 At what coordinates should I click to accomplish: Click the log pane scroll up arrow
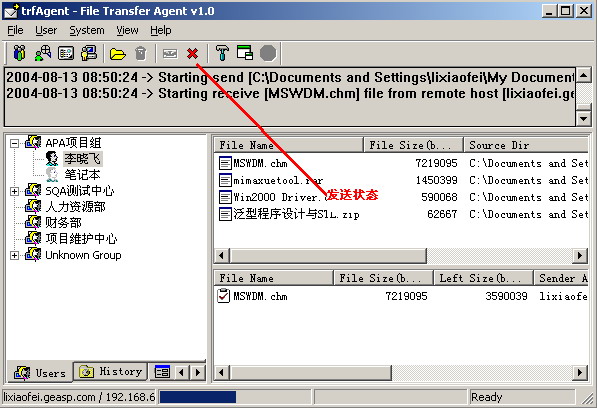coord(583,75)
